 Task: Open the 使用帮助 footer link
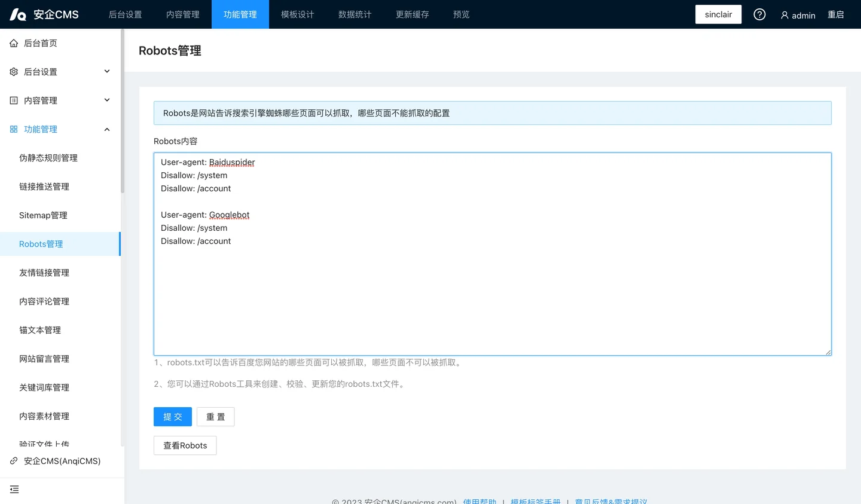point(480,501)
